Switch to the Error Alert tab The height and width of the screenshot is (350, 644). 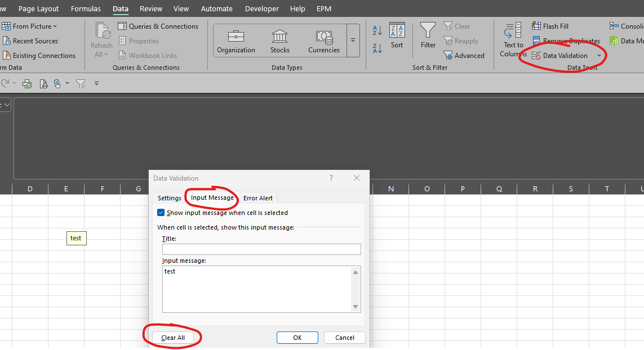pyautogui.click(x=258, y=198)
